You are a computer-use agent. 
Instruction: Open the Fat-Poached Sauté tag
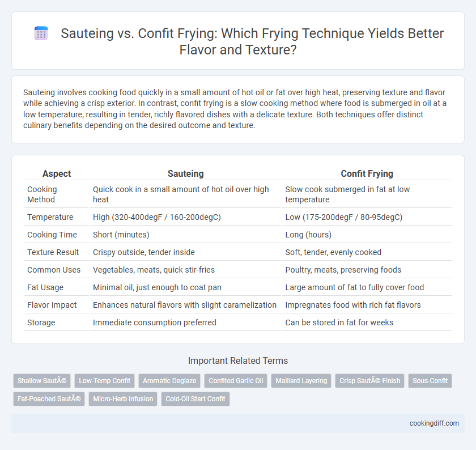[49, 399]
